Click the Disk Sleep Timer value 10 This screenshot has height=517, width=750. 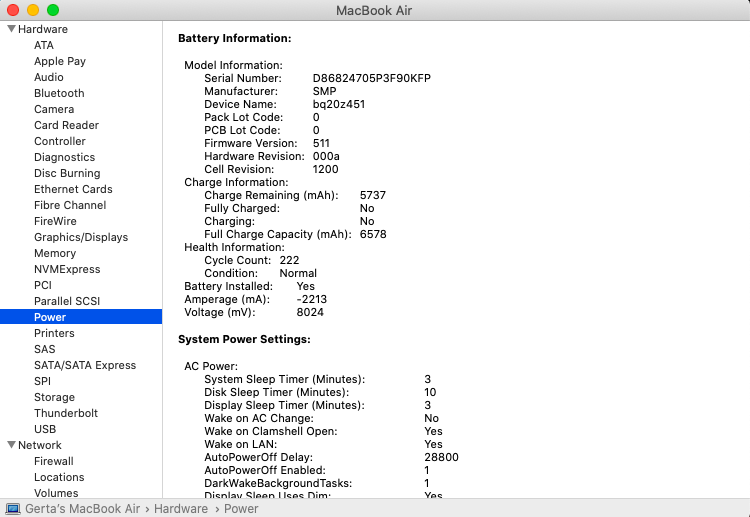[430, 392]
